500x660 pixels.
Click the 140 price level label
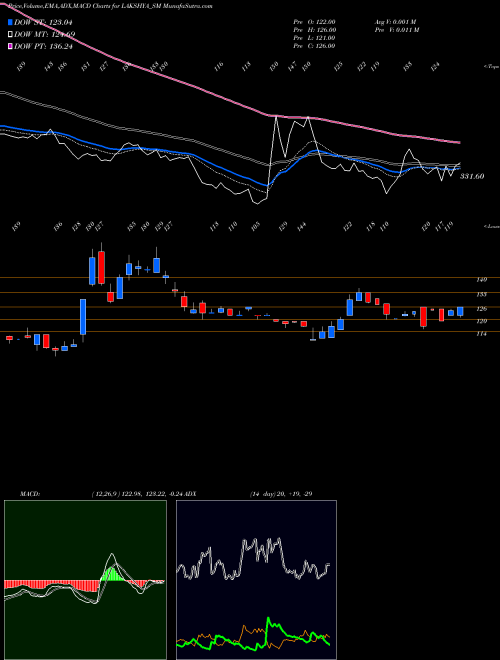tap(481, 279)
